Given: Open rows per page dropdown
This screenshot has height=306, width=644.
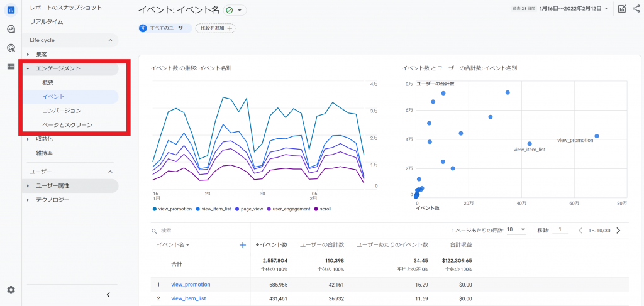Looking at the screenshot, I should click(x=516, y=230).
